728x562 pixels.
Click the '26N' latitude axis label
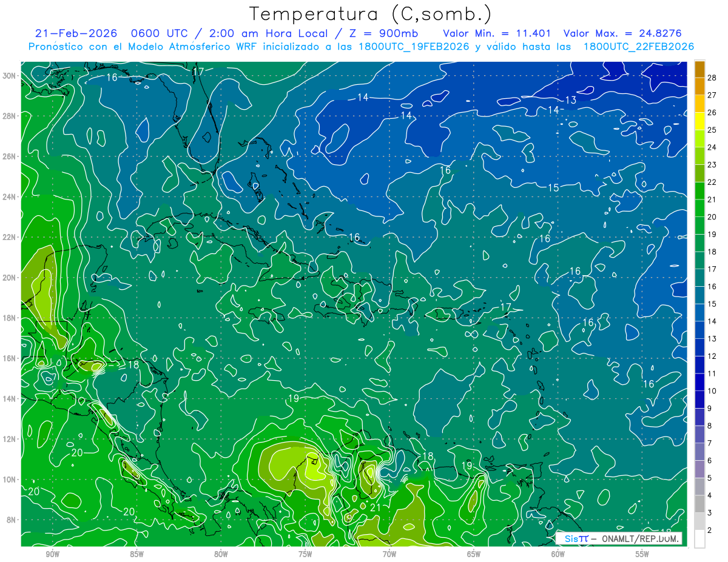[x=10, y=156]
